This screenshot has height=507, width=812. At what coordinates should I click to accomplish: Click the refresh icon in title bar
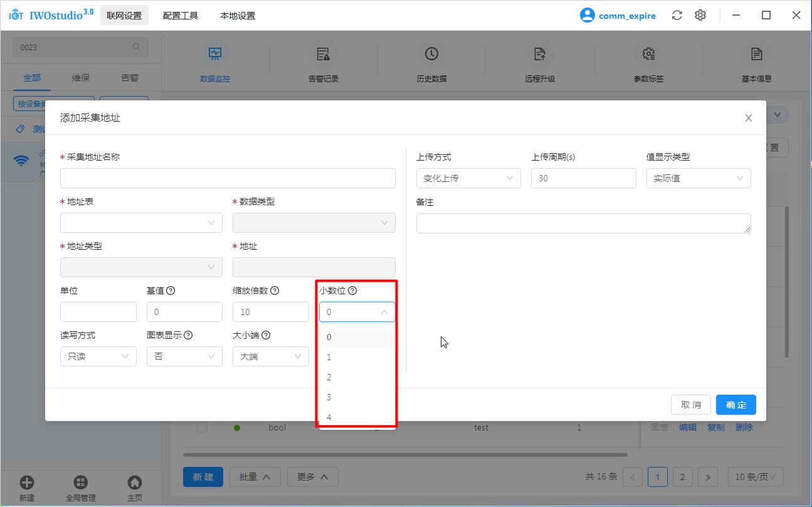[677, 15]
